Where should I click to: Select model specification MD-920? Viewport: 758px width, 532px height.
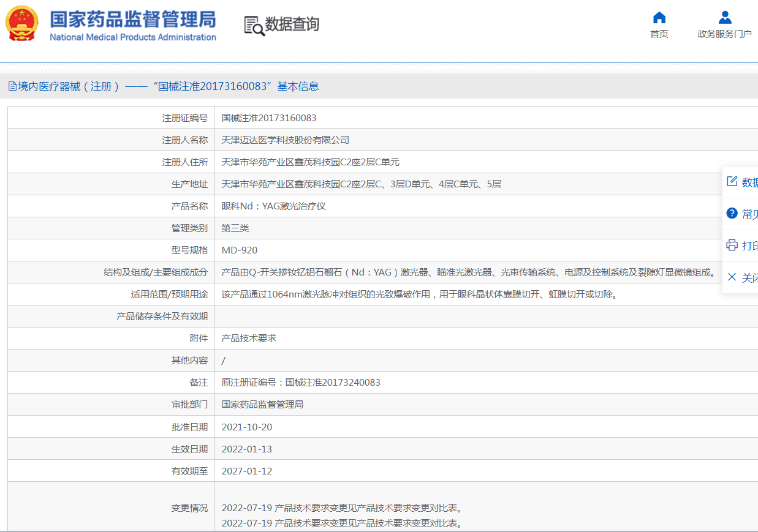(x=240, y=250)
